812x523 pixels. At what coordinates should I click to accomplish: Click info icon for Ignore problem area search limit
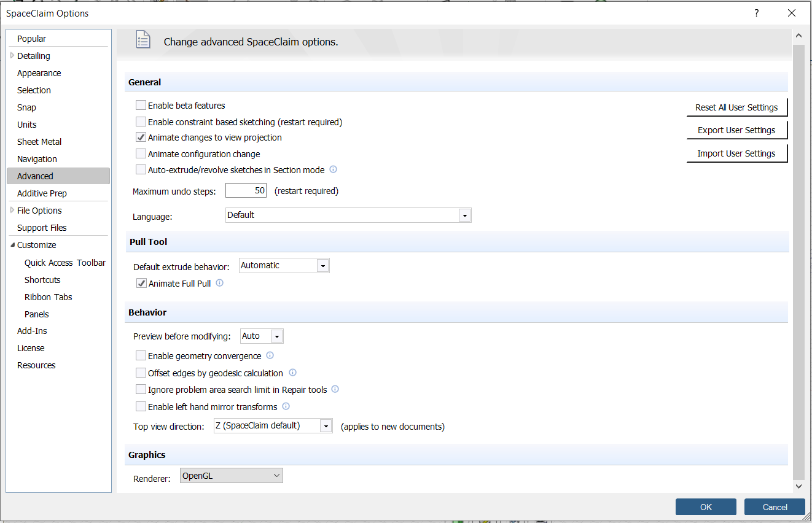[335, 389]
